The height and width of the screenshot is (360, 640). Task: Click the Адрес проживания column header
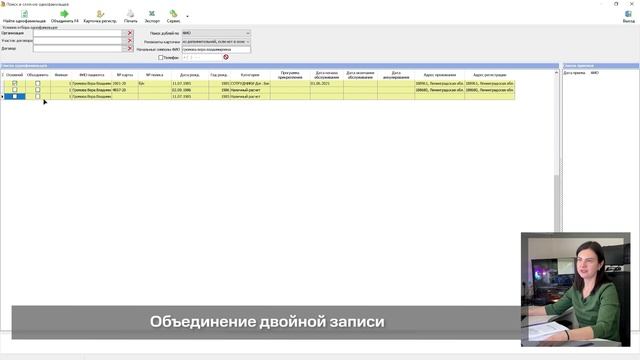coord(440,75)
